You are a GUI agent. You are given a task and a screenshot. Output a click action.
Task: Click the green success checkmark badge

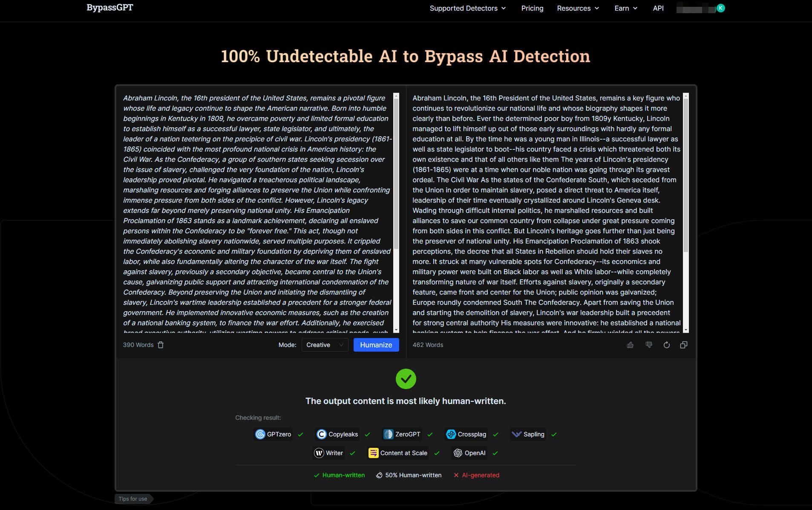(x=406, y=379)
